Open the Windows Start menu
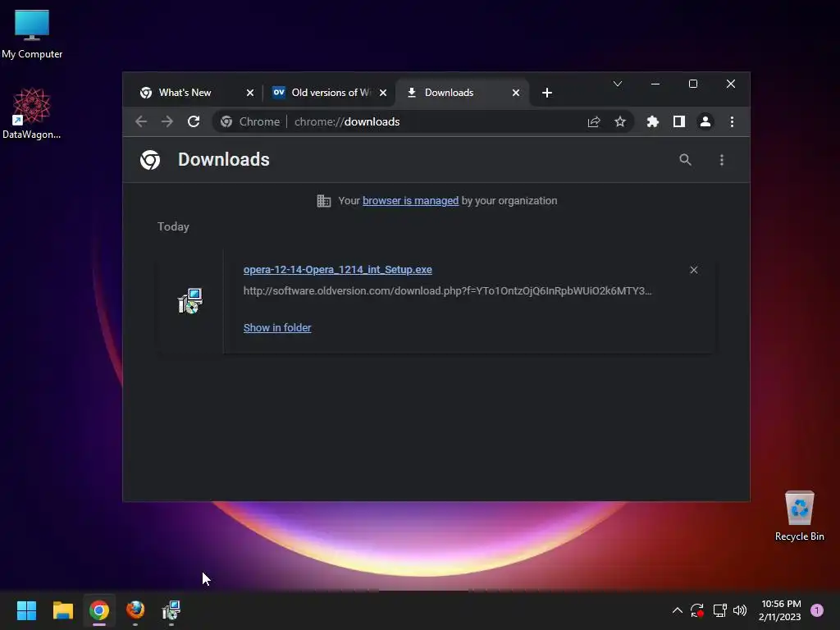 (x=26, y=610)
